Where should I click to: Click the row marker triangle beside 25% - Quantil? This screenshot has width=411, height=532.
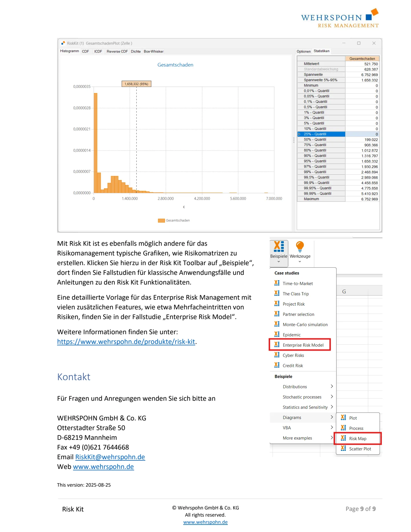299,134
